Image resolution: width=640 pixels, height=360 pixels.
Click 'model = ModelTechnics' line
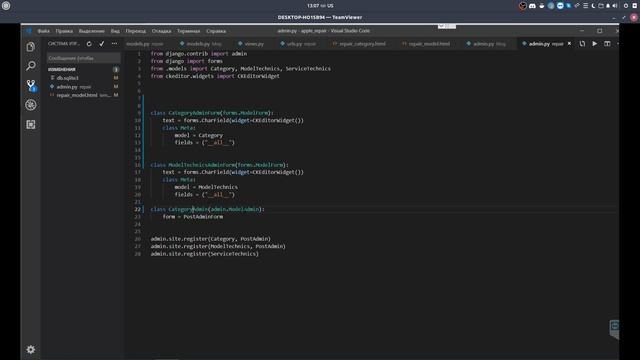click(x=206, y=187)
